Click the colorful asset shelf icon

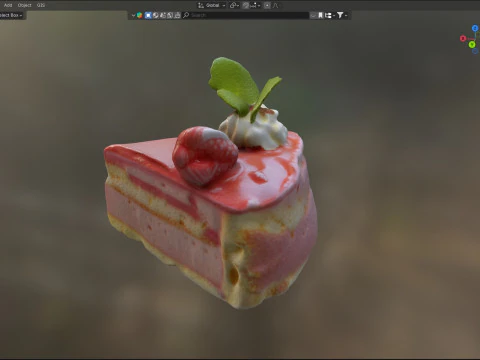click(139, 15)
